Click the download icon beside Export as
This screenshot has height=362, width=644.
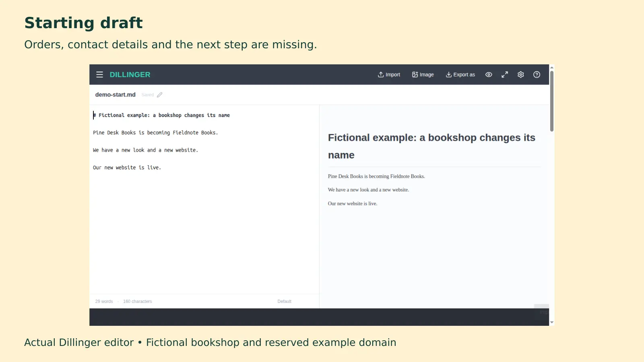(x=448, y=74)
